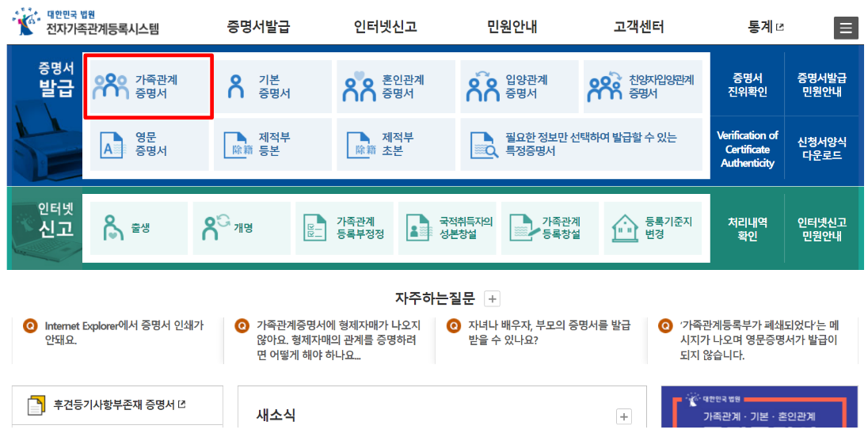Viewport: 868px width, 433px height.
Task: Click the 자주하는질문 heading
Action: 435,299
